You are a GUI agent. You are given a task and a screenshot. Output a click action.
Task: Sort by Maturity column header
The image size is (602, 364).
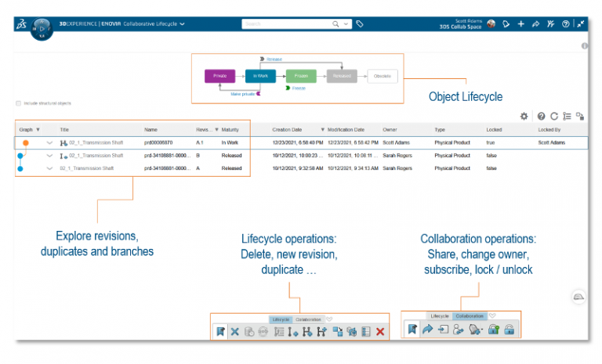coord(230,130)
